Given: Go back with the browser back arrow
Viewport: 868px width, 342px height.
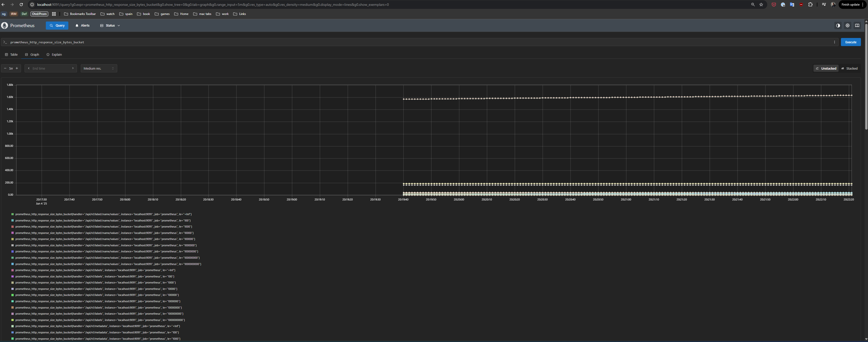Looking at the screenshot, I should (3, 5).
